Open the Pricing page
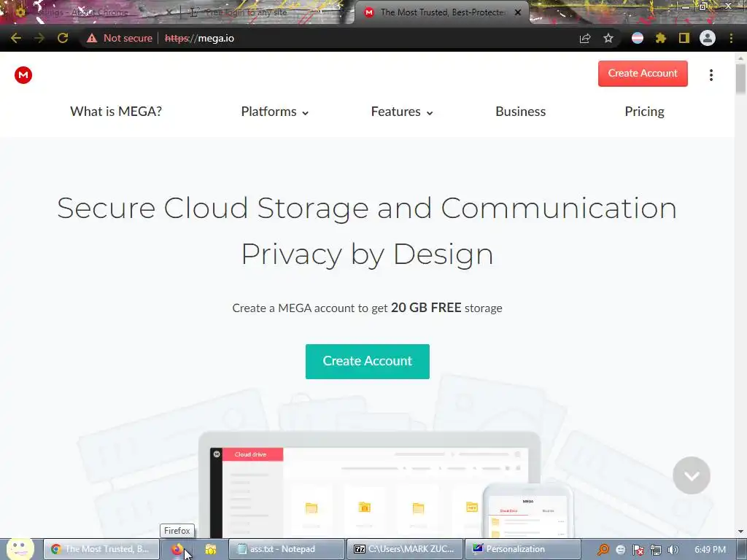The width and height of the screenshot is (747, 560). coord(644,112)
